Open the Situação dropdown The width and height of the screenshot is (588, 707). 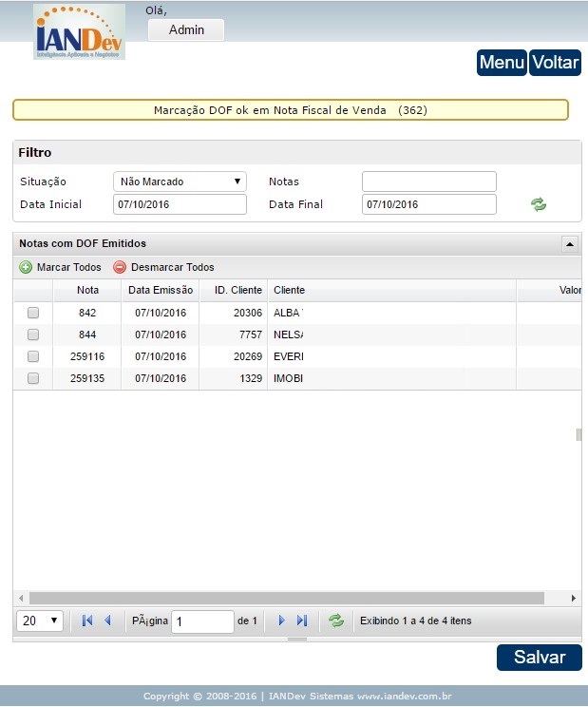pos(180,182)
